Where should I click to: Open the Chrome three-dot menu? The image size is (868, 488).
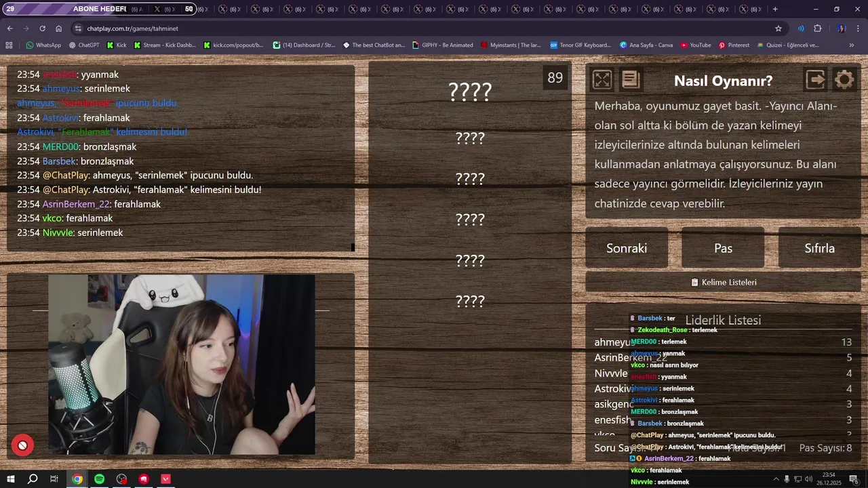[859, 28]
